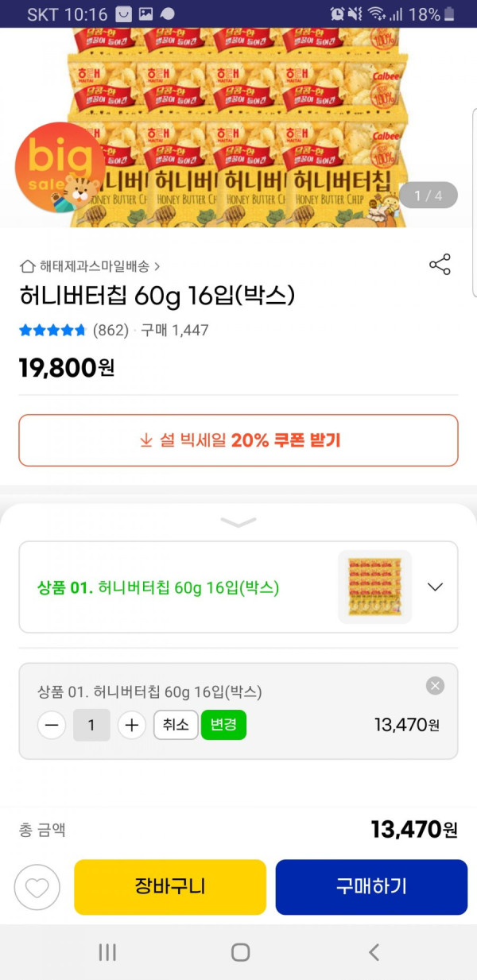Collapse the option panel handle
This screenshot has width=477, height=980.
tap(238, 522)
